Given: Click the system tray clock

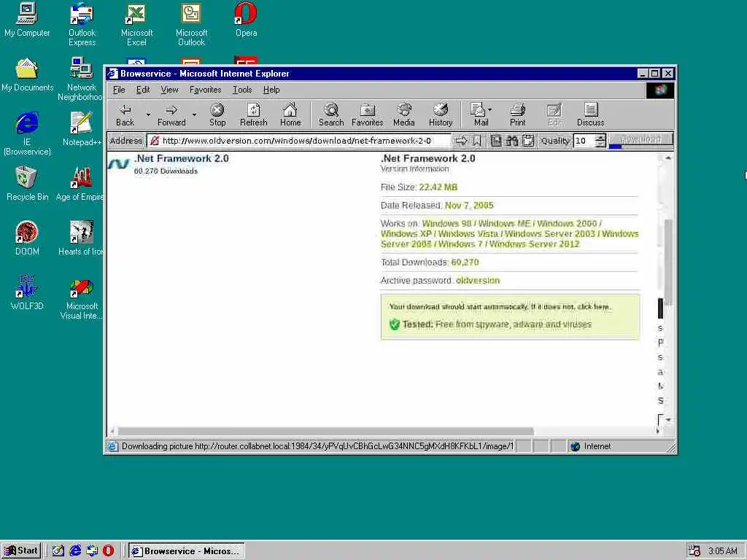Looking at the screenshot, I should point(722,551).
